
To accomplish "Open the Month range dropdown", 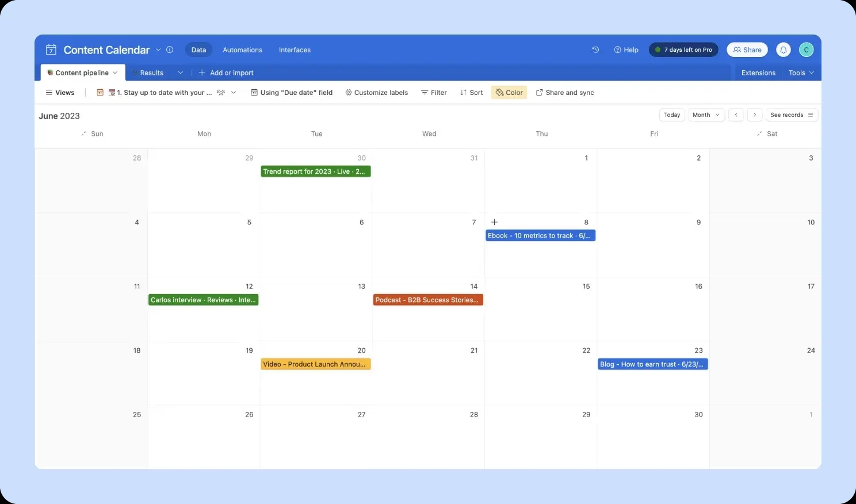I will 706,115.
